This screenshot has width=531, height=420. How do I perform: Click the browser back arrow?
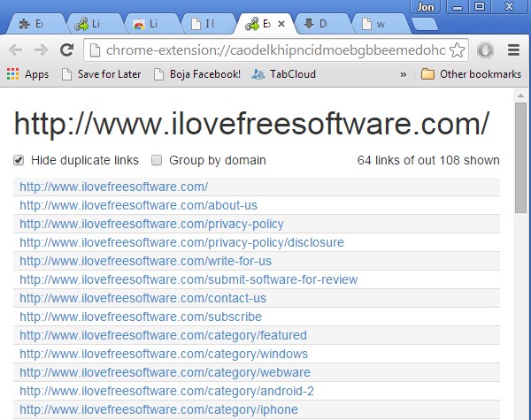16,50
